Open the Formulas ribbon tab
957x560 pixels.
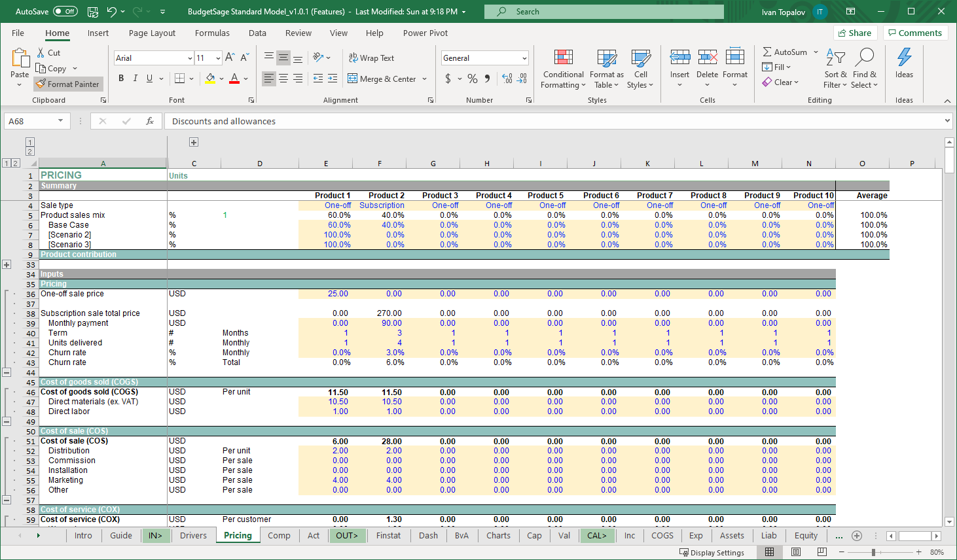coord(212,33)
